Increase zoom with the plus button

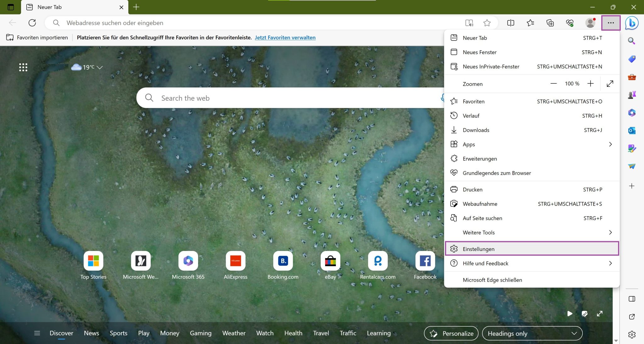590,84
